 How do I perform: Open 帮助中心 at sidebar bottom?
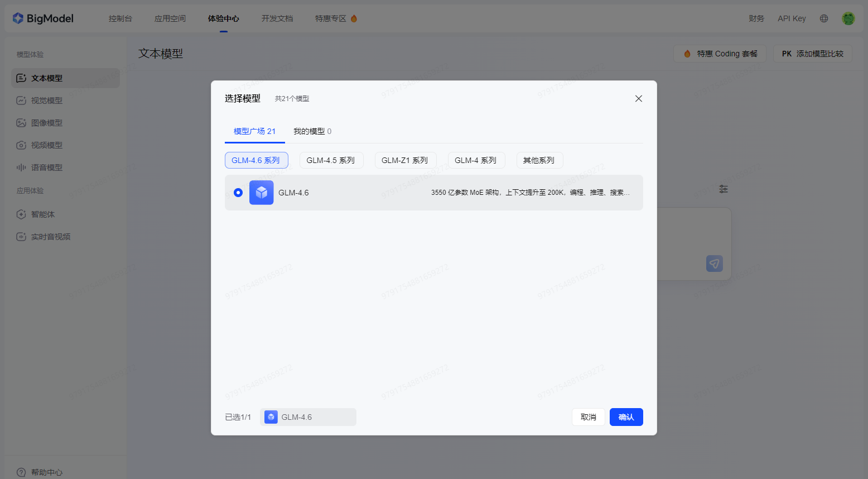(x=47, y=472)
